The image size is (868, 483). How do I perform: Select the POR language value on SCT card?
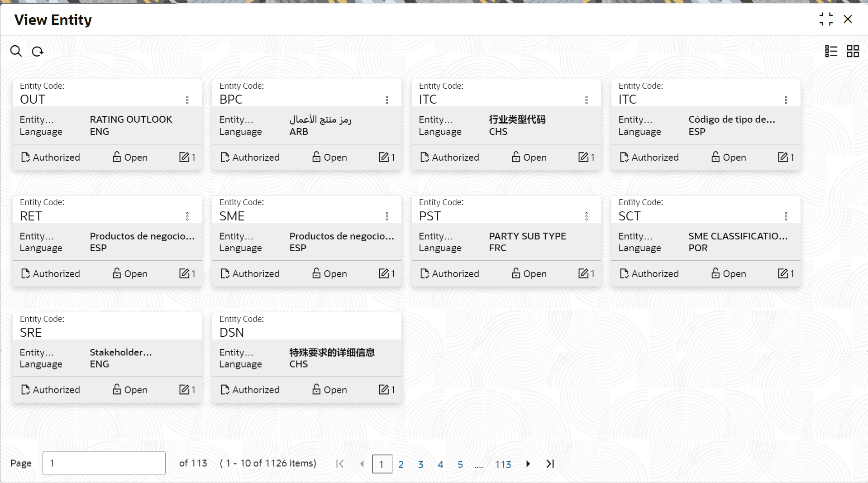click(x=698, y=248)
